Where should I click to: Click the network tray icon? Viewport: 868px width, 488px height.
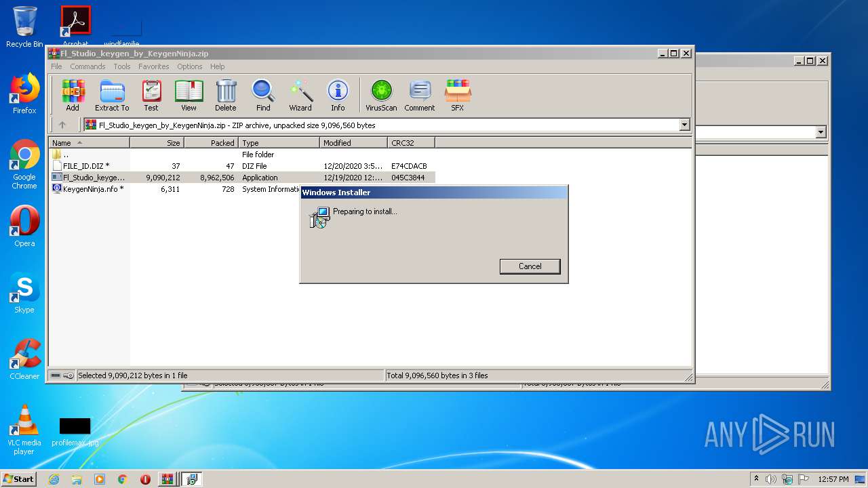787,479
